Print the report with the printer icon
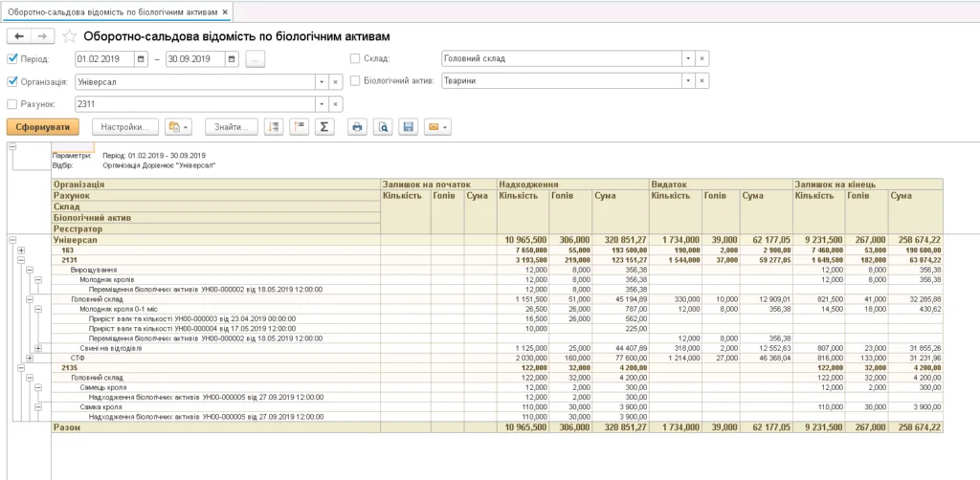The height and width of the screenshot is (480, 980). tap(357, 127)
